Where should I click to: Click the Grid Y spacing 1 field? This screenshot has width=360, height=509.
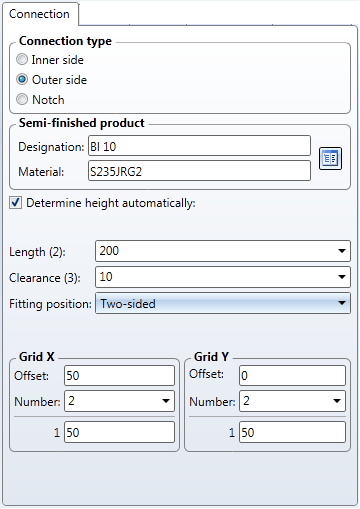292,432
